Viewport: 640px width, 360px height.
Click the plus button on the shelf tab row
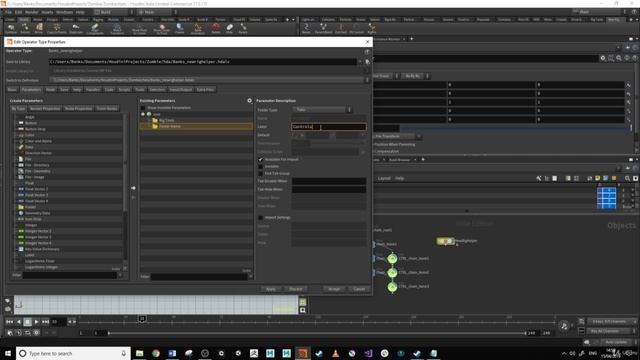tap(287, 19)
